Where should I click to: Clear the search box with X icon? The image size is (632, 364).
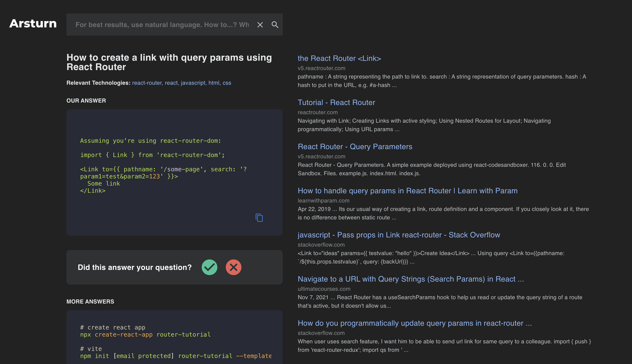point(260,25)
